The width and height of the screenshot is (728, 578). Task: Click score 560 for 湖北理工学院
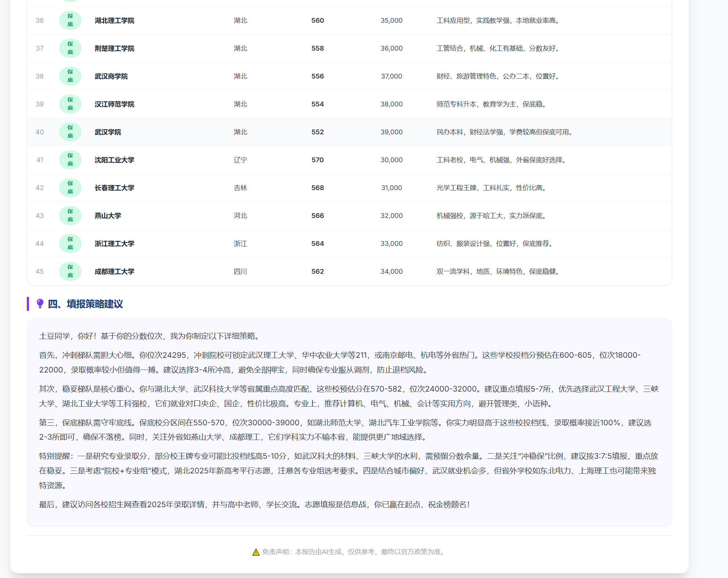click(318, 21)
